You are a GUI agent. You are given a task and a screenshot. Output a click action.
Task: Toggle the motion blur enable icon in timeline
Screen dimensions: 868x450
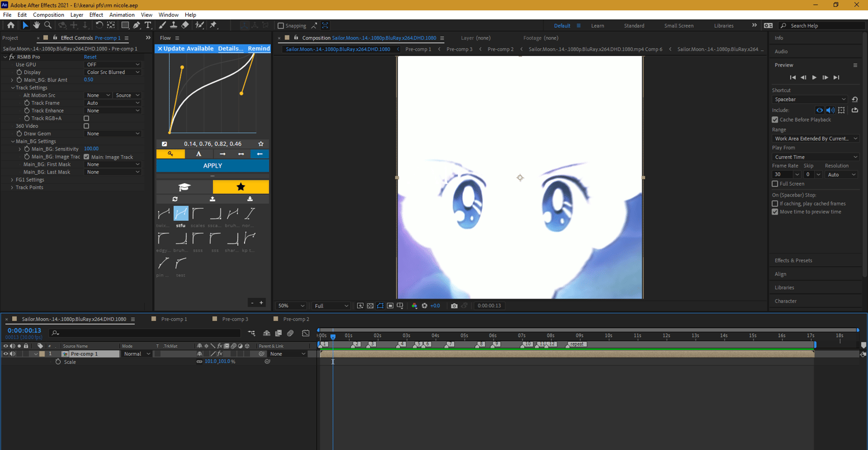tap(290, 333)
